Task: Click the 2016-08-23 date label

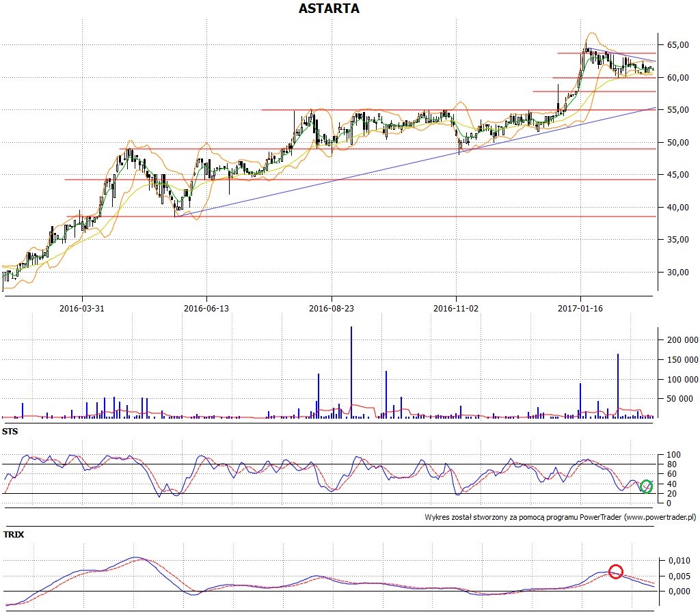Action: point(332,308)
